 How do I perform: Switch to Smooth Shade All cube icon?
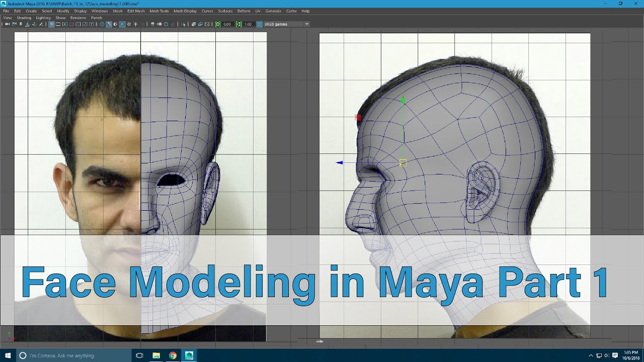[109, 24]
